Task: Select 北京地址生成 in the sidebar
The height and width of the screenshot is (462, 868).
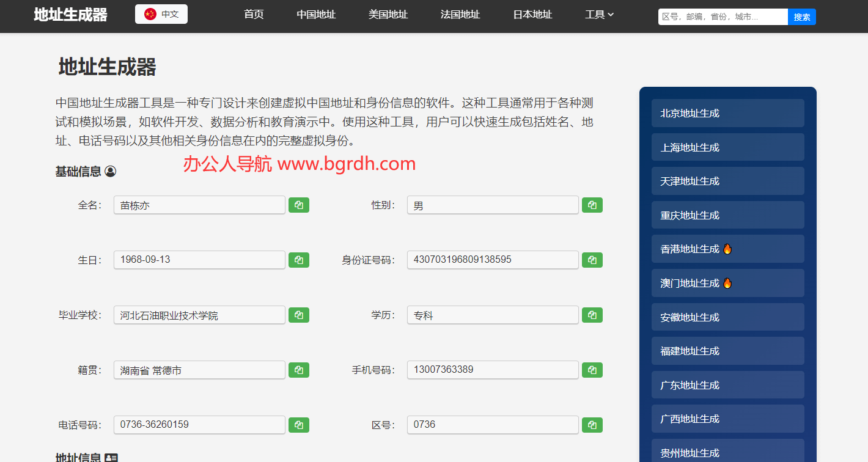Action: 727,113
